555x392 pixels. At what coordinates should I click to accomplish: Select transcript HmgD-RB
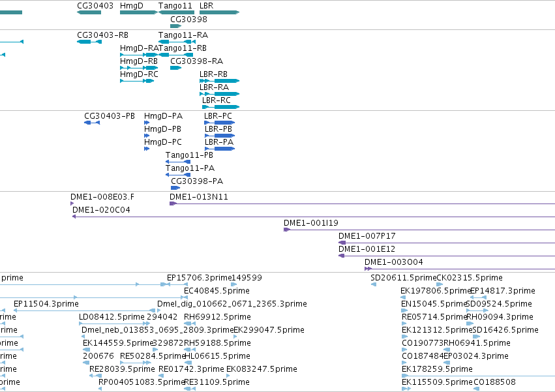[x=139, y=61]
